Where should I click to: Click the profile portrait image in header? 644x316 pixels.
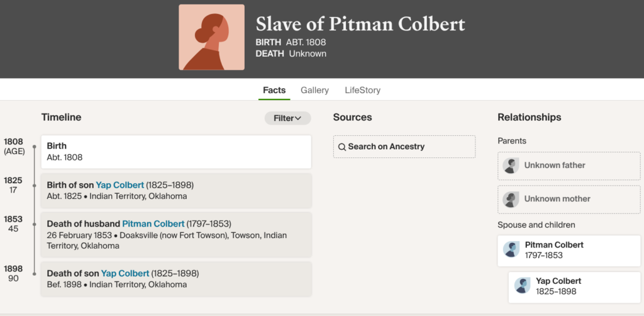coord(211,37)
